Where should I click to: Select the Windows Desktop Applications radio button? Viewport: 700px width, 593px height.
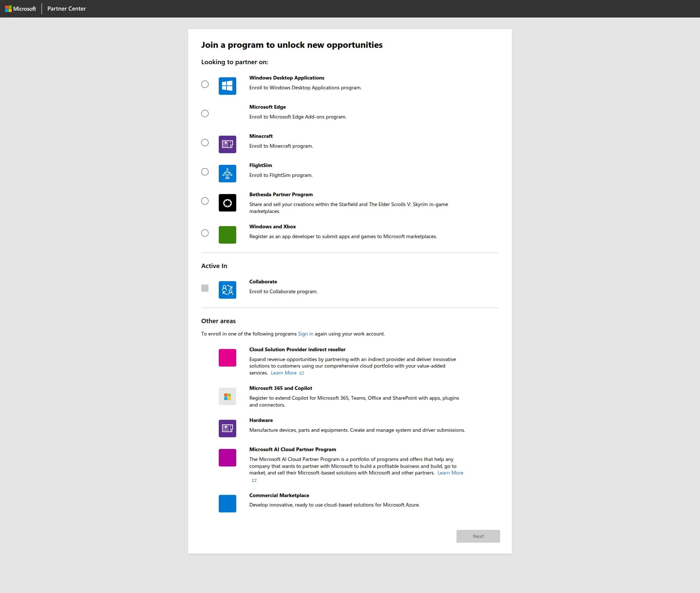point(205,84)
